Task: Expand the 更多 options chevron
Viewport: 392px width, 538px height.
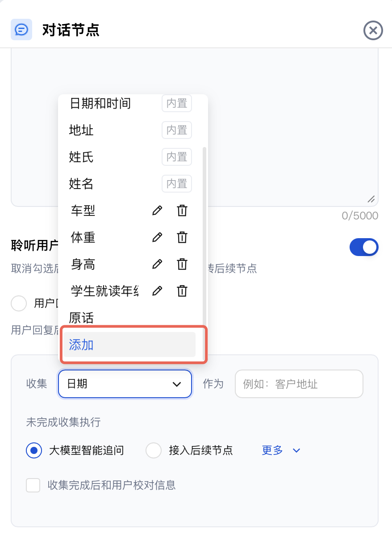Action: [296, 450]
